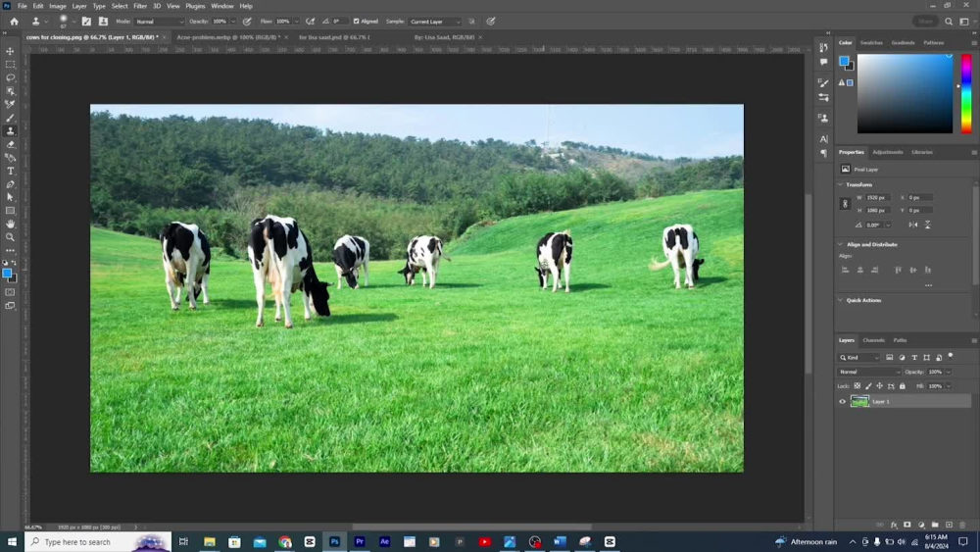Hide Layer 1 with eye icon
The height and width of the screenshot is (552, 980).
tap(843, 401)
